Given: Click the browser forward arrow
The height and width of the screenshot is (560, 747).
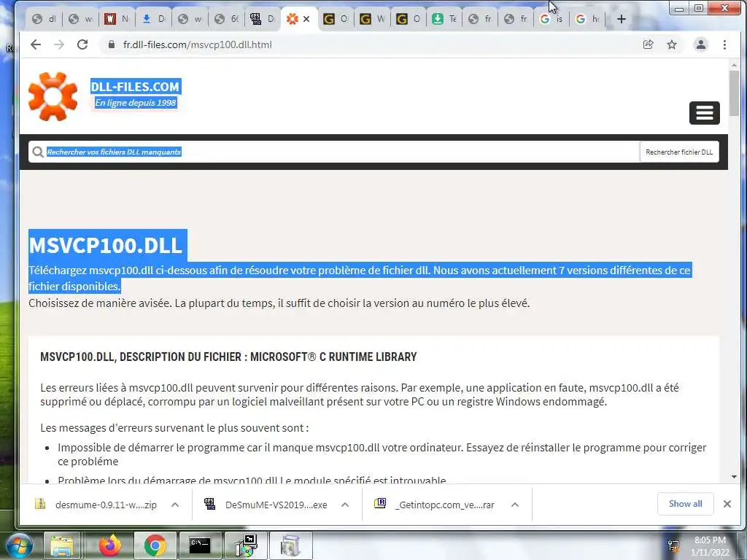Looking at the screenshot, I should click(59, 44).
